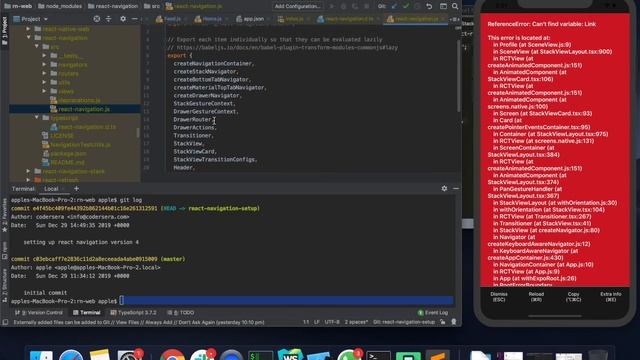Expand the react-native-web folder
The width and height of the screenshot is (640, 360).
click(28, 29)
